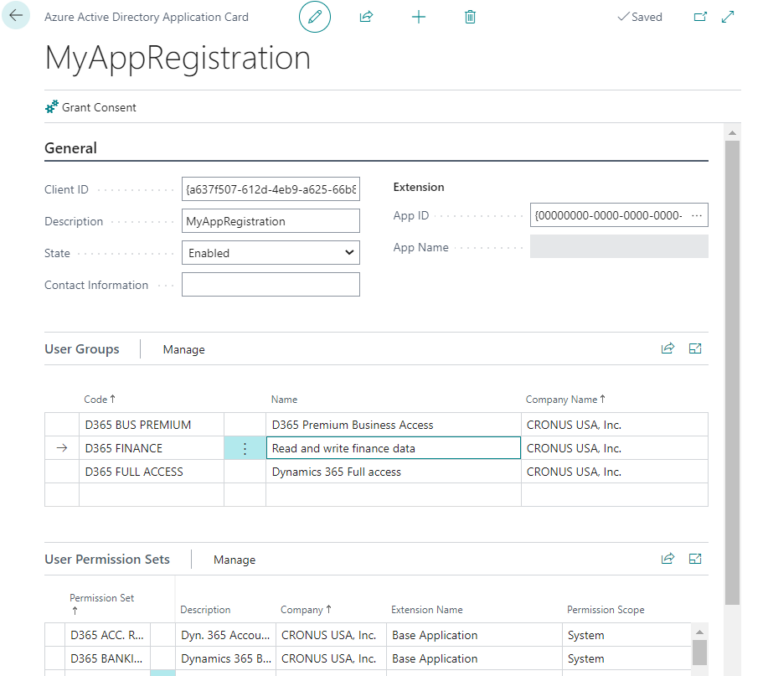Expand the page with the diagonal arrows icon
This screenshot has width=768, height=676.
pyautogui.click(x=728, y=17)
